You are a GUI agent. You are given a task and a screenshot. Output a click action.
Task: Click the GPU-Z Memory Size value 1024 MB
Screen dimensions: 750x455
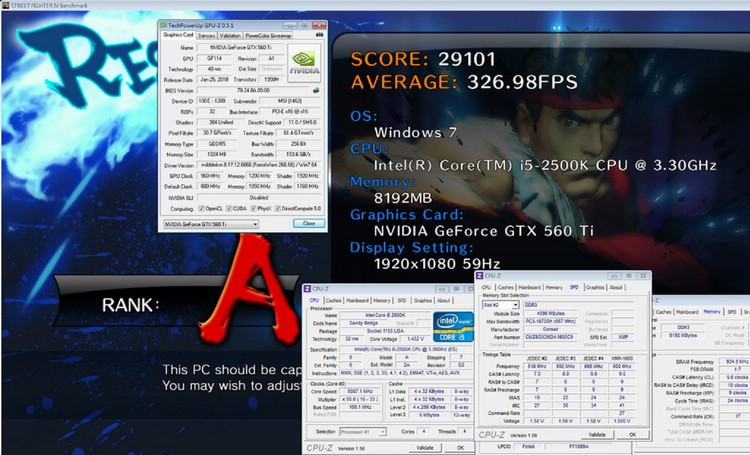tap(216, 155)
